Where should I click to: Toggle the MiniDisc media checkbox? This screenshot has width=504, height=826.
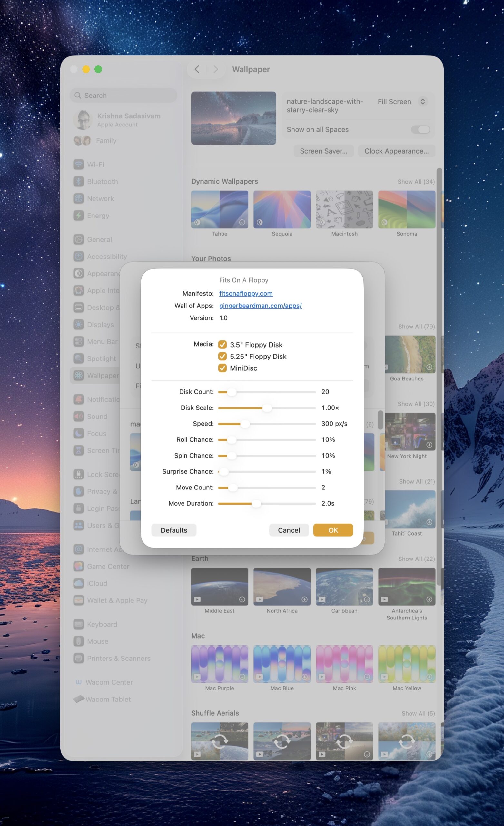tap(222, 368)
